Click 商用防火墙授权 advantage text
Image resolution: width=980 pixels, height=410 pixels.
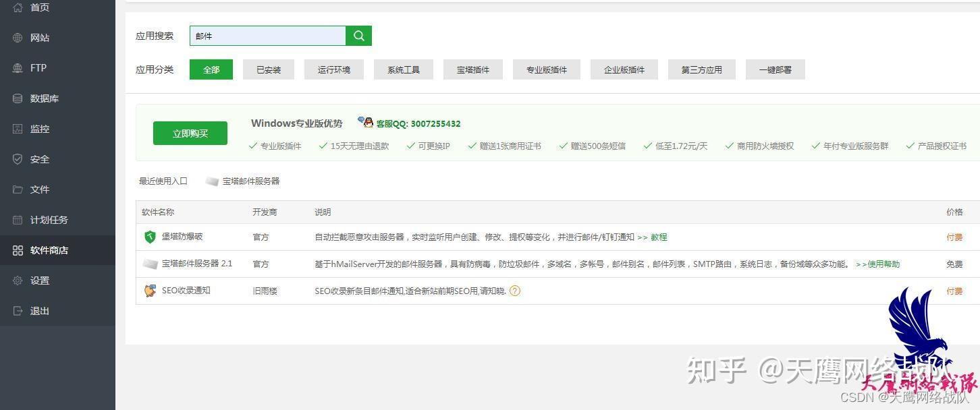765,146
